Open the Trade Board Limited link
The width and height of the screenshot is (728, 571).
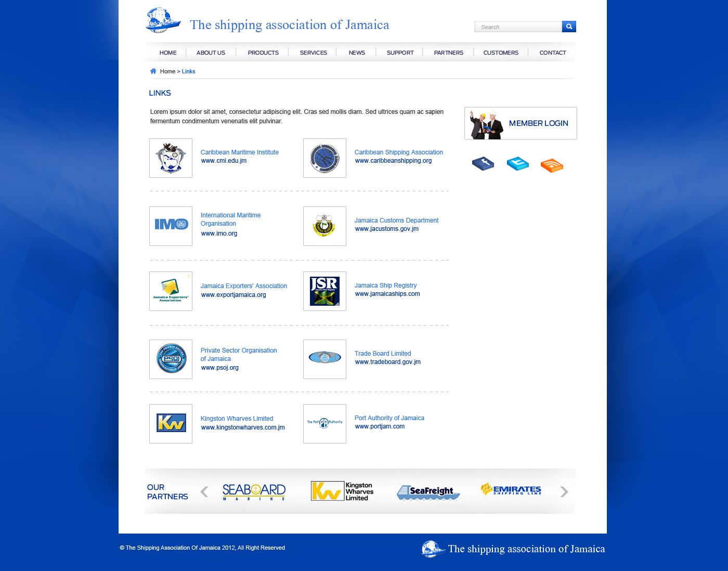[383, 354]
